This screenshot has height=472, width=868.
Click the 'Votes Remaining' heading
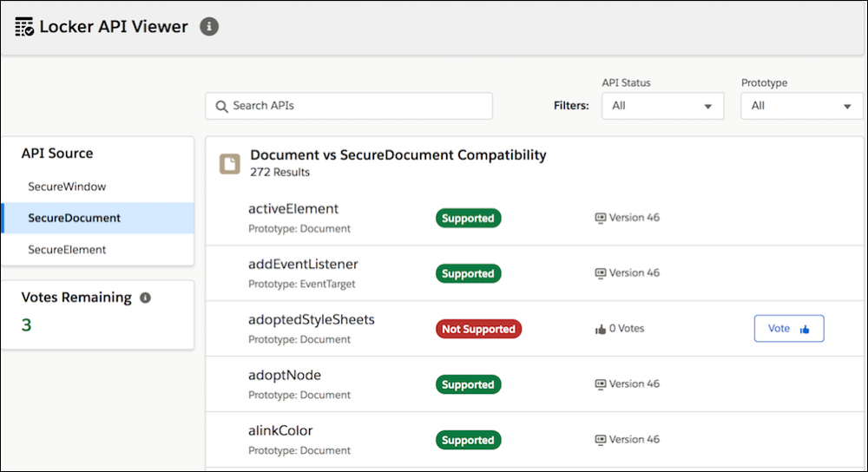pos(76,298)
